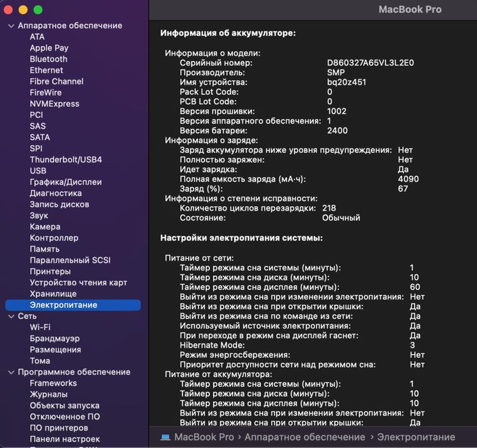The width and height of the screenshot is (477, 448).
Task: Open Принтеры entry
Action: coord(50,271)
